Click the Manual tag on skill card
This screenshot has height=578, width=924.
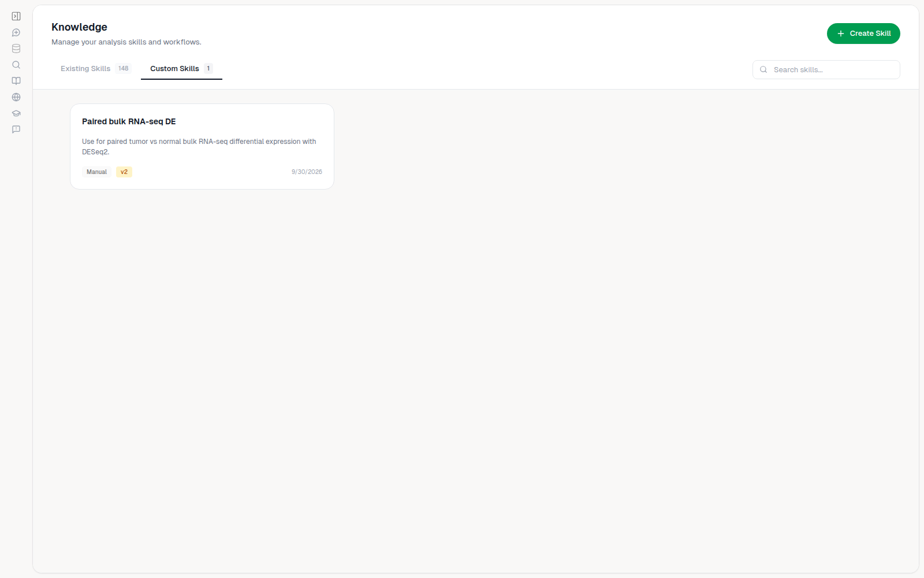96,172
